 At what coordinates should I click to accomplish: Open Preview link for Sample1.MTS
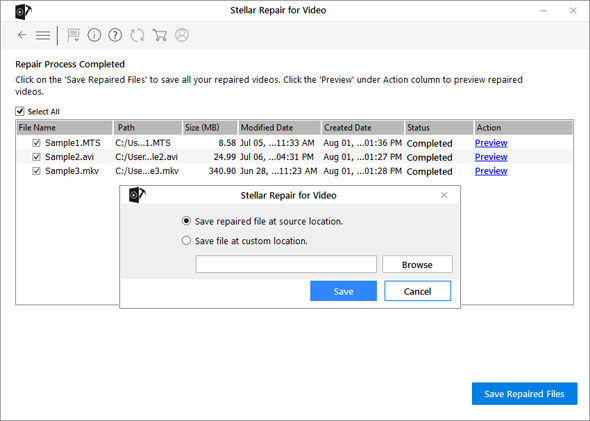491,143
